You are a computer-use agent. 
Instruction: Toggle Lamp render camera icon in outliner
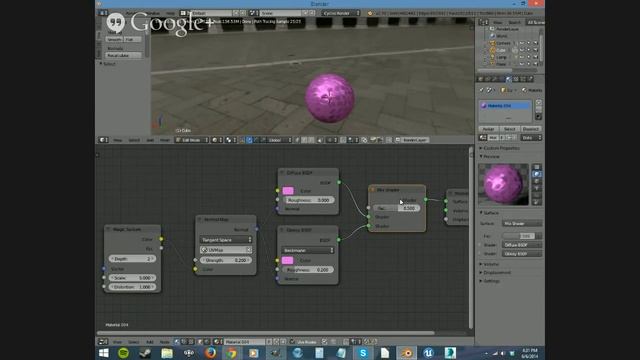pyautogui.click(x=536, y=57)
